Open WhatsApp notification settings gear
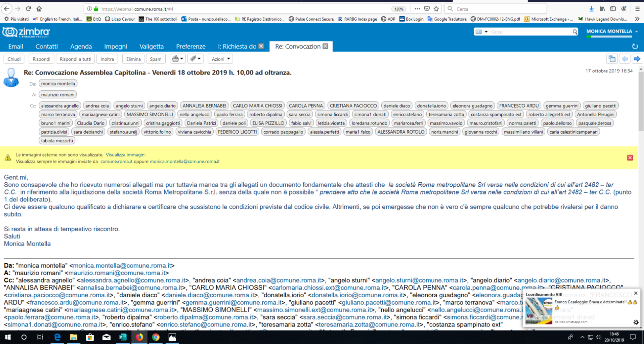 pos(636,322)
